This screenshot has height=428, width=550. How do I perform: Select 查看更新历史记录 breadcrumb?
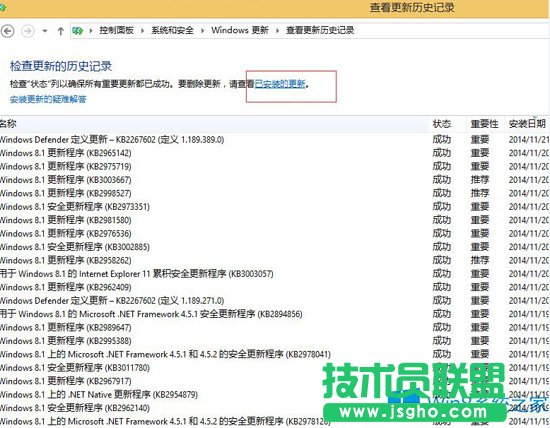(x=320, y=31)
